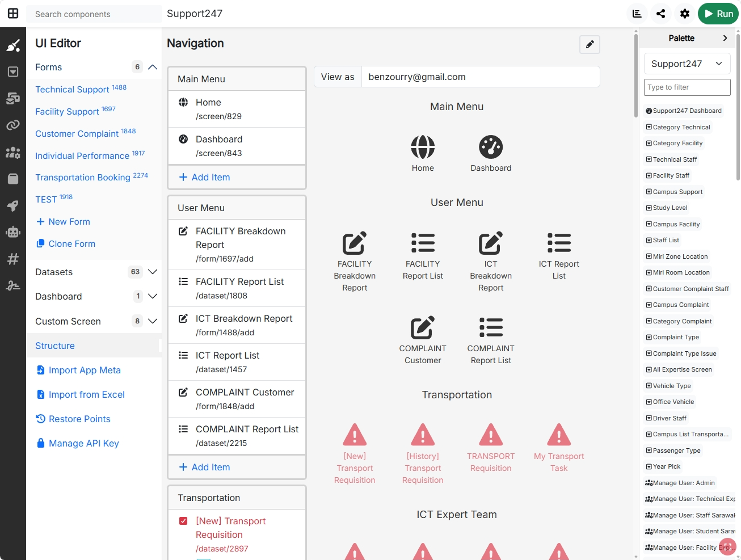
Task: Select Category Technical in palette
Action: 678,127
